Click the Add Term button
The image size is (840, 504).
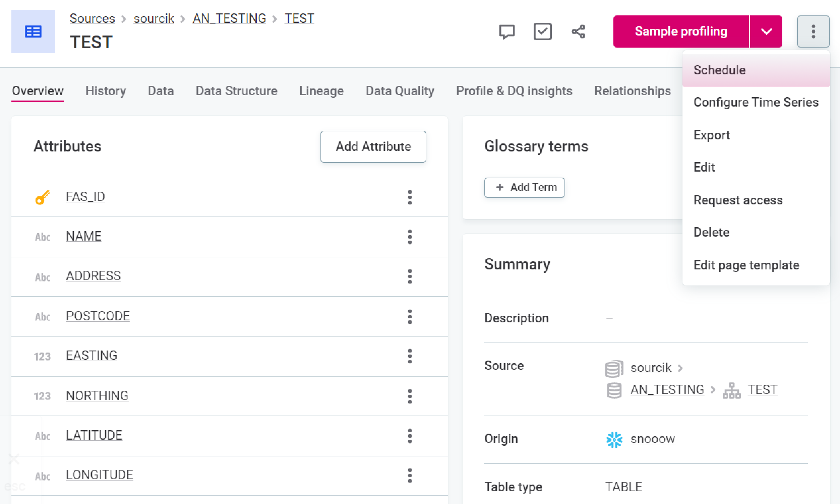coord(524,187)
